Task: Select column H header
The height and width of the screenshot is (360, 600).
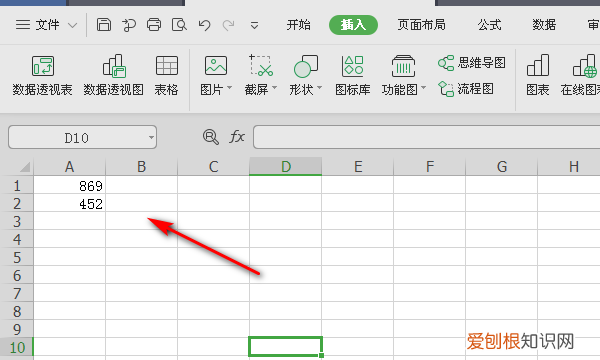Action: [569, 167]
